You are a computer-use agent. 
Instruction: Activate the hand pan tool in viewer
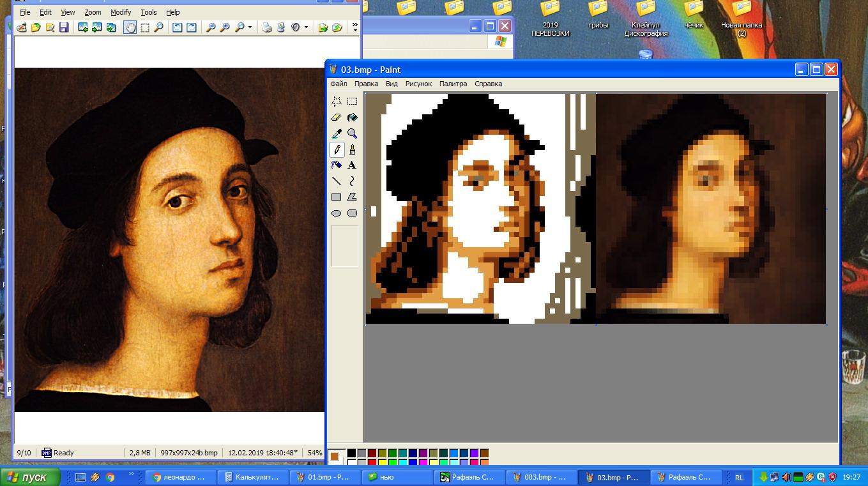(130, 27)
